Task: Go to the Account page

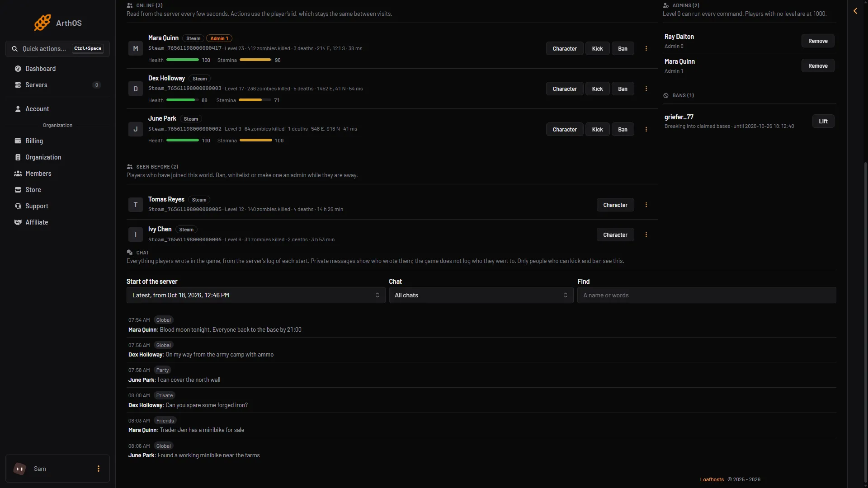Action: (57, 109)
